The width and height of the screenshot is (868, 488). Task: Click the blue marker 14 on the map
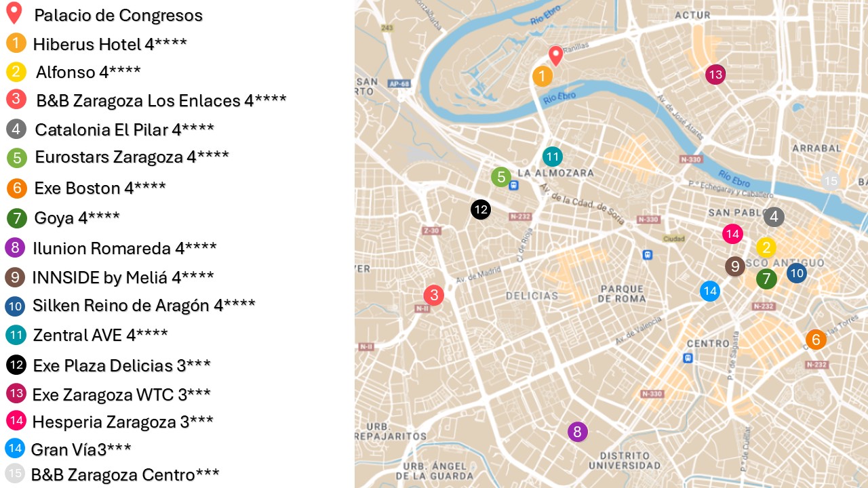(x=710, y=291)
